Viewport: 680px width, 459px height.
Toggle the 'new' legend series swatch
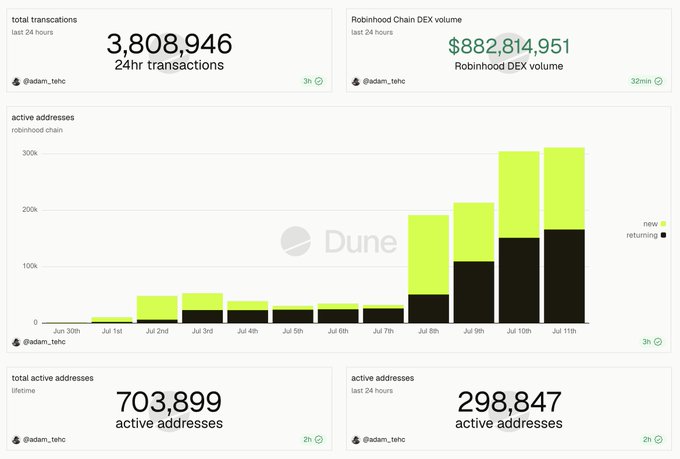[663, 224]
